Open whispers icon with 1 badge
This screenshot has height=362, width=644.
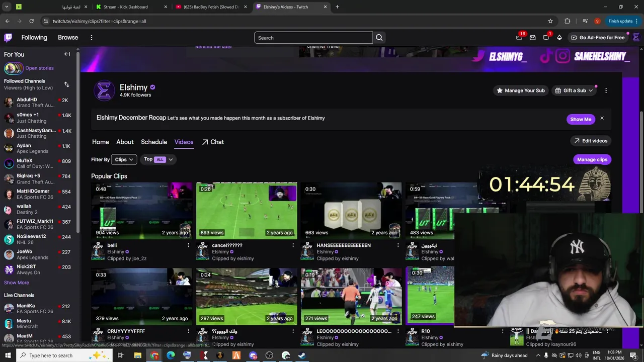coord(546,38)
